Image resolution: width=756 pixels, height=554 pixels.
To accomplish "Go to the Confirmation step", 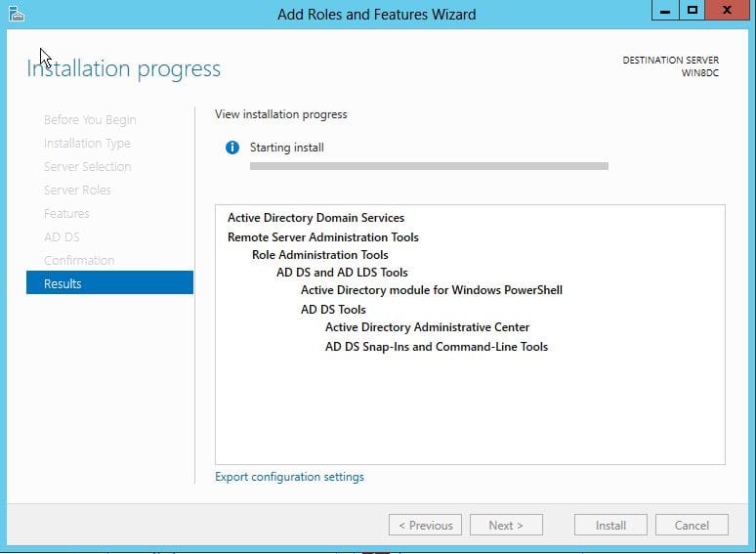I will click(x=79, y=260).
